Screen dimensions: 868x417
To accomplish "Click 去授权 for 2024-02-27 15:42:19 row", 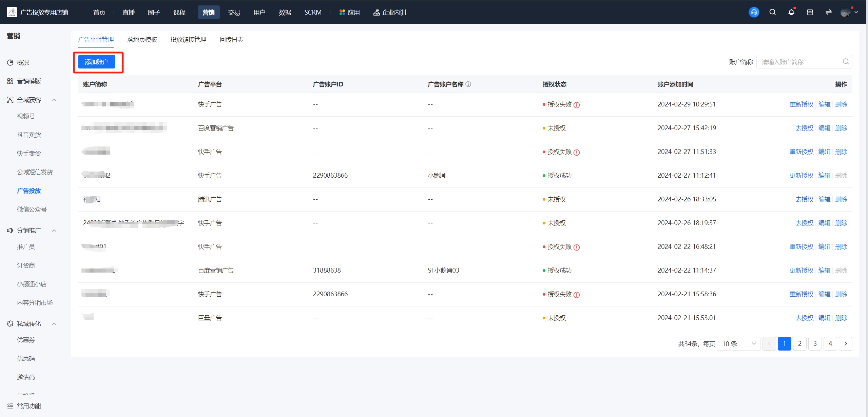I will (x=805, y=128).
